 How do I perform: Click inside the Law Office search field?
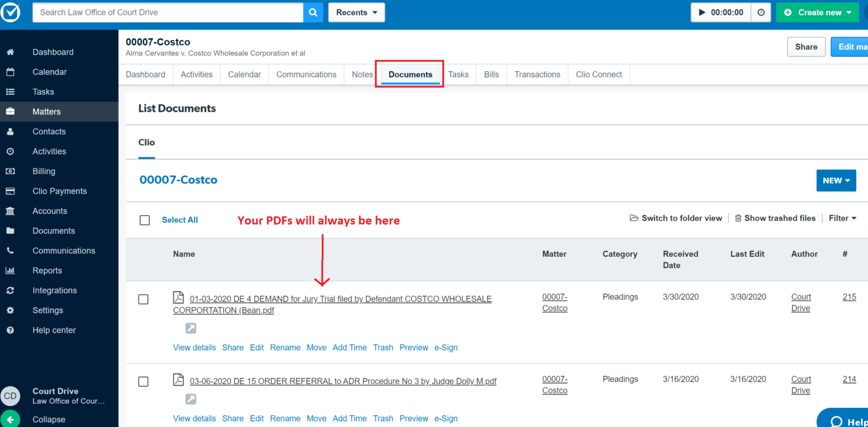coord(168,12)
